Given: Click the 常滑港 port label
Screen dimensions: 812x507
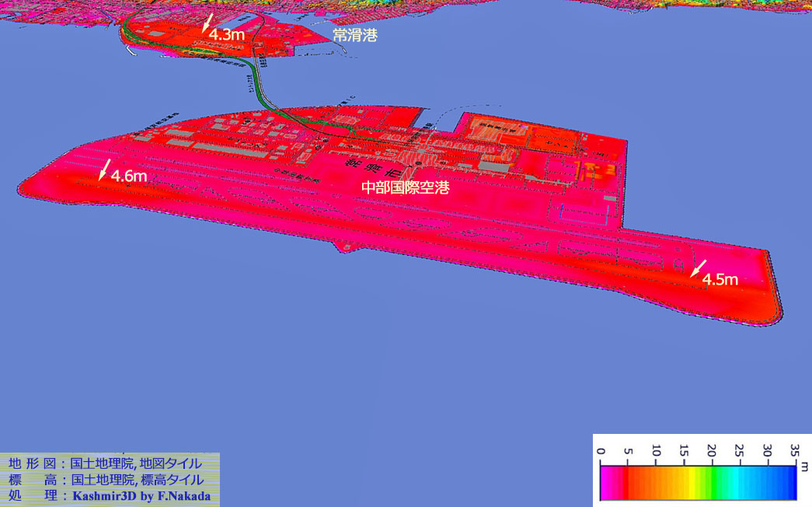Looking at the screenshot, I should tap(354, 35).
